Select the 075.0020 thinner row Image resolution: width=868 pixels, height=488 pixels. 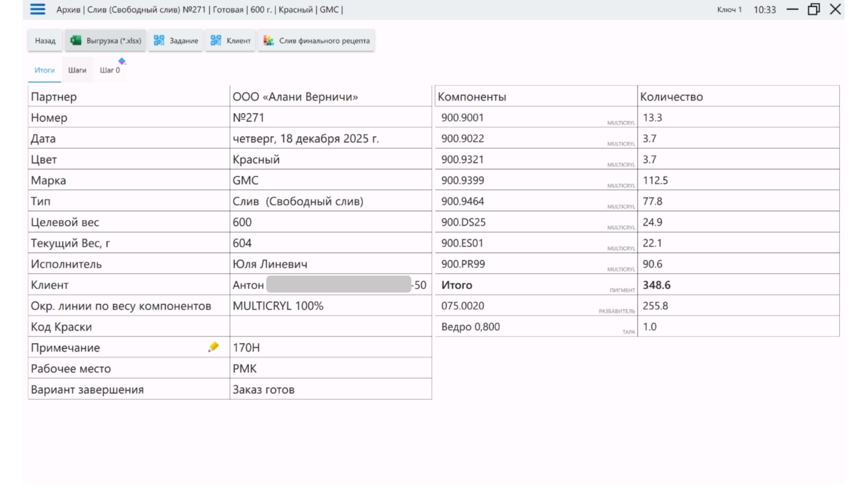point(463,306)
